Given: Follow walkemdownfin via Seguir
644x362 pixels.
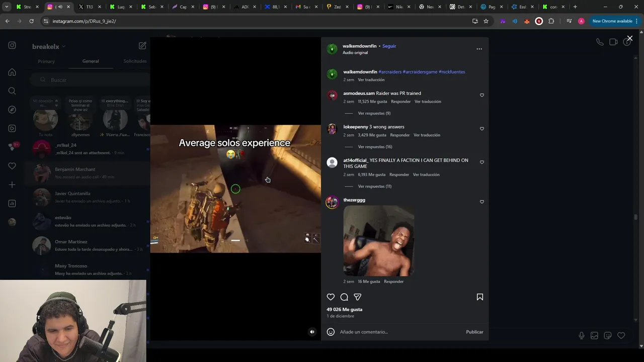Looking at the screenshot, I should [x=389, y=46].
